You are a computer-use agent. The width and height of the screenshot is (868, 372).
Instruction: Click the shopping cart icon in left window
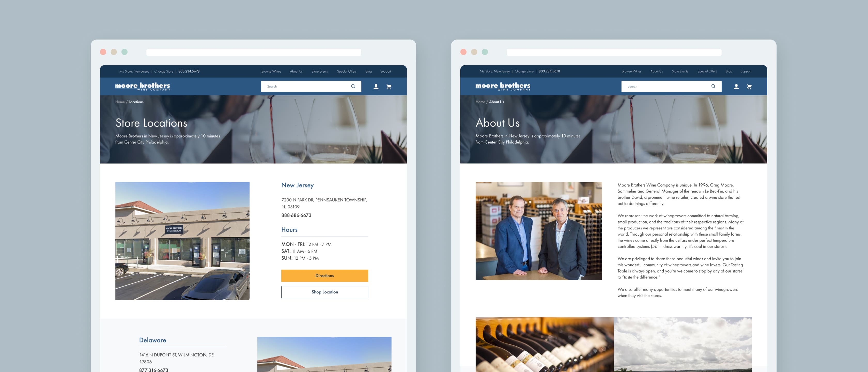pyautogui.click(x=389, y=87)
